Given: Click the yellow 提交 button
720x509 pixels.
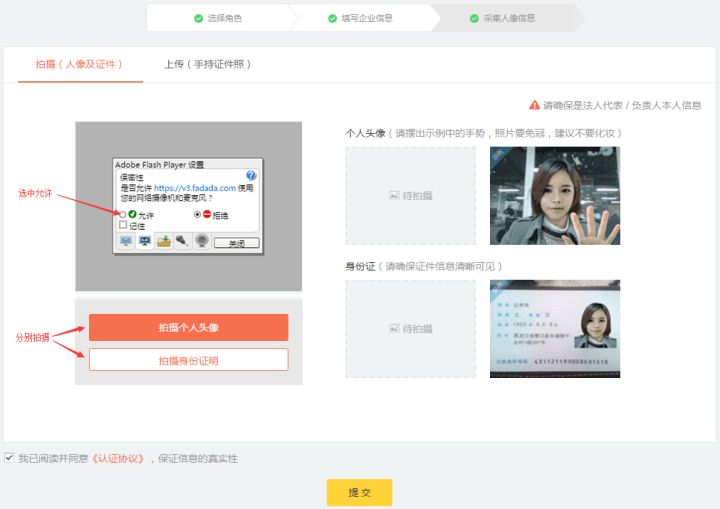Looking at the screenshot, I should pyautogui.click(x=360, y=492).
